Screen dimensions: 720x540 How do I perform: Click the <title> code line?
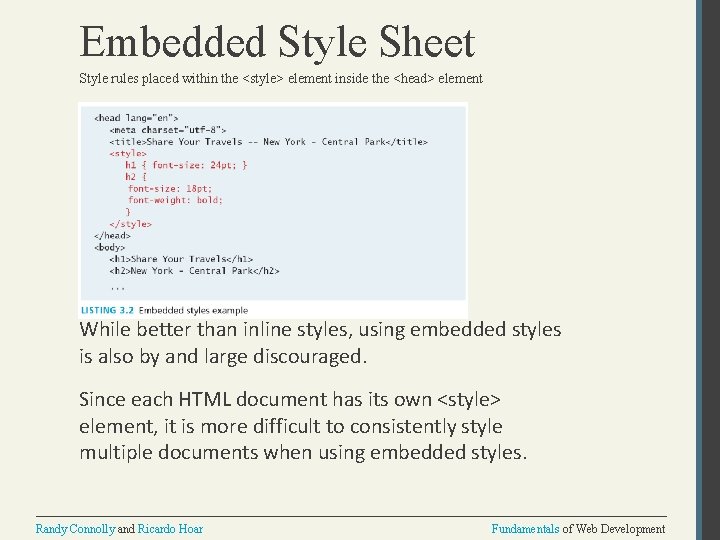point(269,142)
